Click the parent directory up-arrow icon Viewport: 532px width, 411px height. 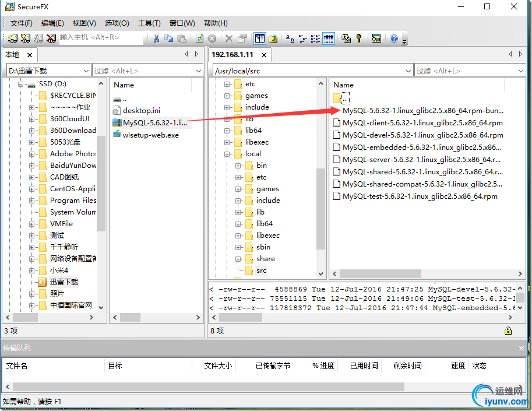click(273, 38)
